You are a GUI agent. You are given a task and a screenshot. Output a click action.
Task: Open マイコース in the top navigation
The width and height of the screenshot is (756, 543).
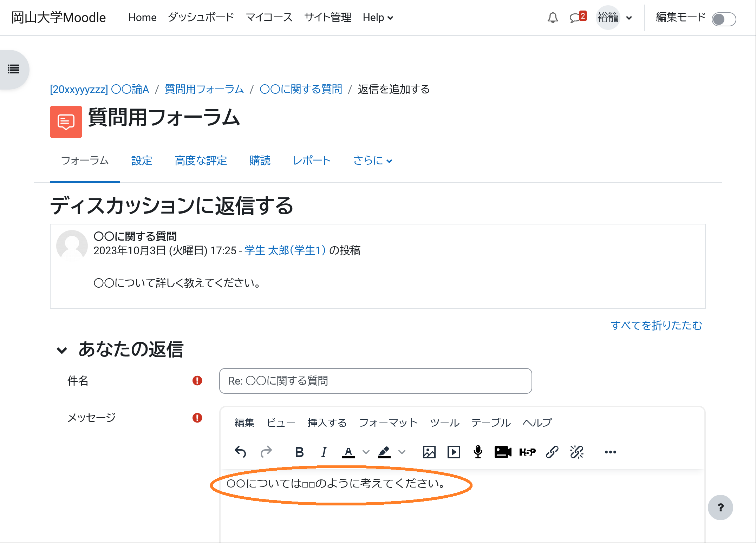point(269,17)
